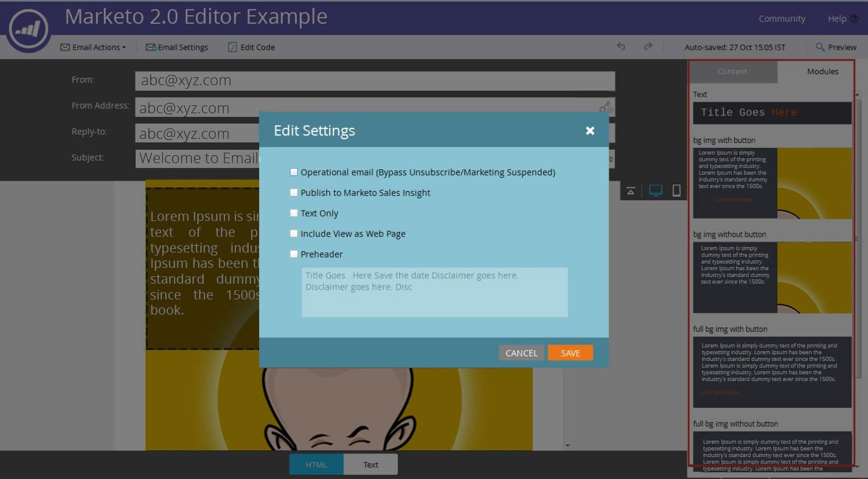Close the Edit Settings dialog
The image size is (868, 479).
click(590, 131)
